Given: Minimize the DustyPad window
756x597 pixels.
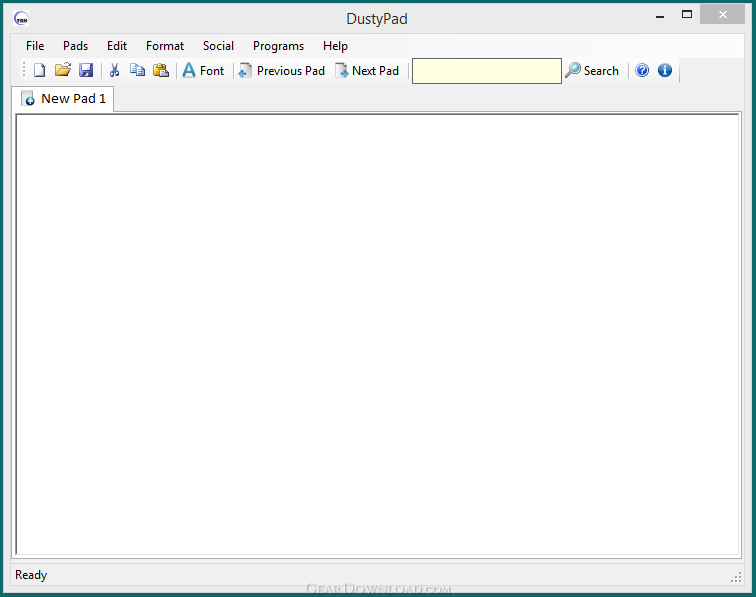Looking at the screenshot, I should [660, 15].
